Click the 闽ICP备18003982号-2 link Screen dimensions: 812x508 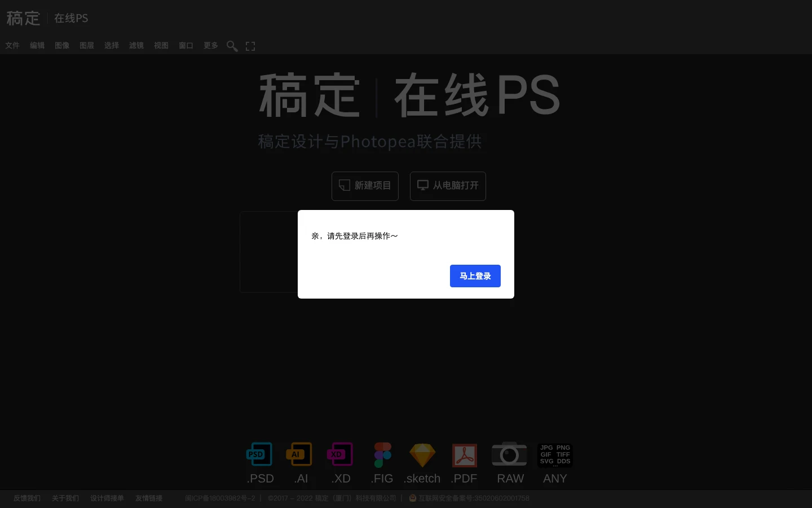point(220,498)
